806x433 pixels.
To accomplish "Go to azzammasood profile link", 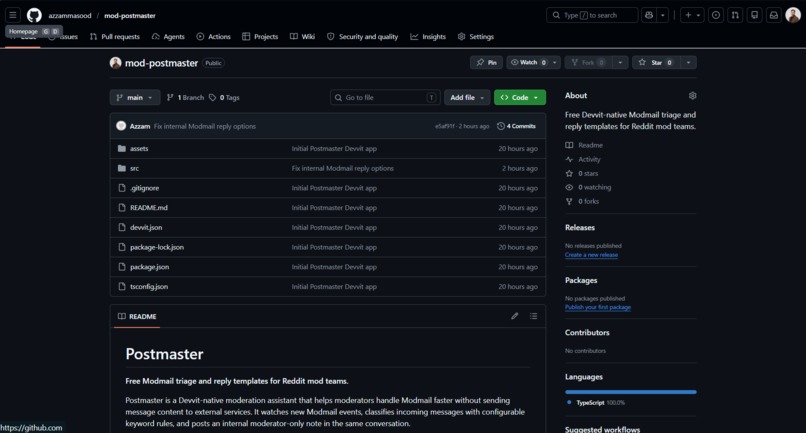I will click(70, 15).
